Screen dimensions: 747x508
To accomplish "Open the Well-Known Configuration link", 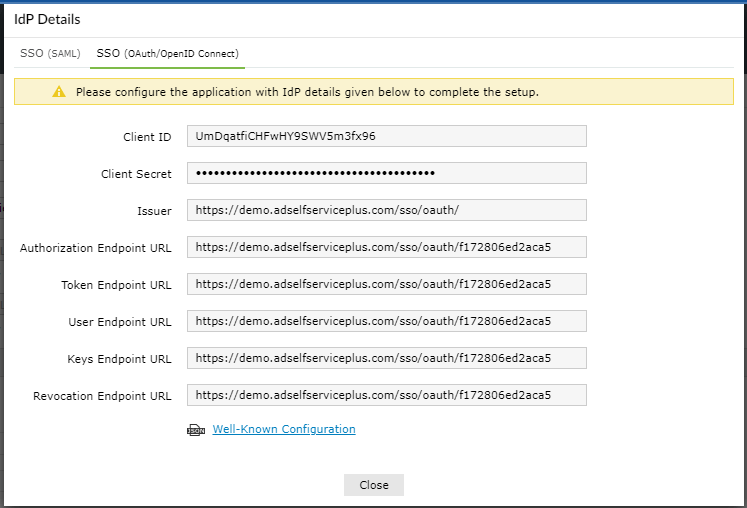I will (284, 429).
